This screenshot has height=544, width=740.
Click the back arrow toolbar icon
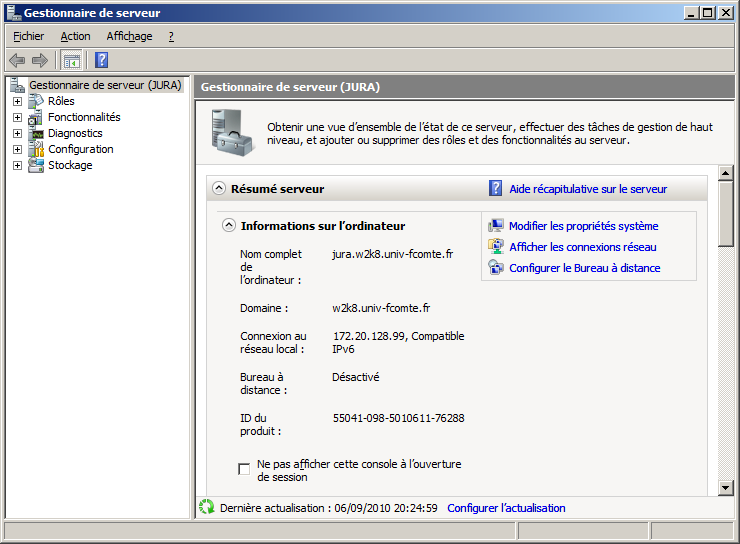[x=17, y=60]
